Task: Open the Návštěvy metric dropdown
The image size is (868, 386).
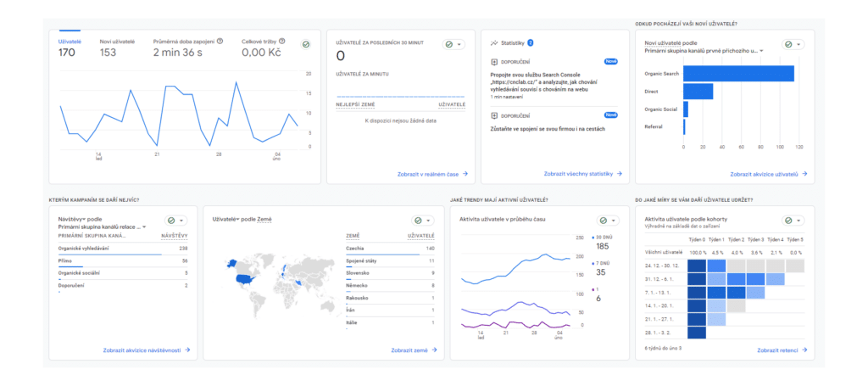Action: pyautogui.click(x=72, y=220)
